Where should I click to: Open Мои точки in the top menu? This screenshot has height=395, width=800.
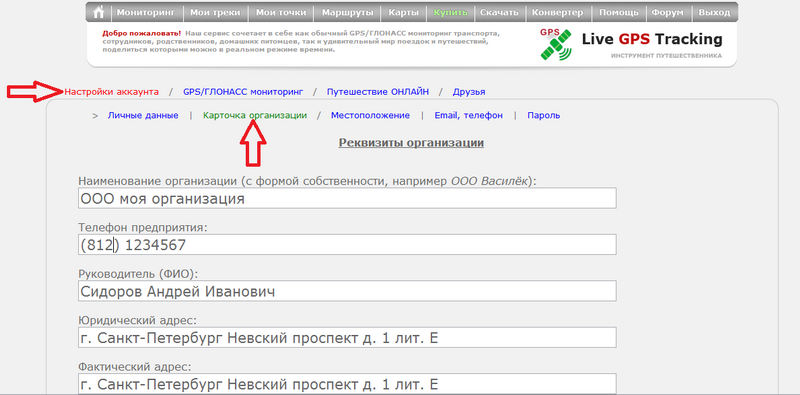pos(281,12)
